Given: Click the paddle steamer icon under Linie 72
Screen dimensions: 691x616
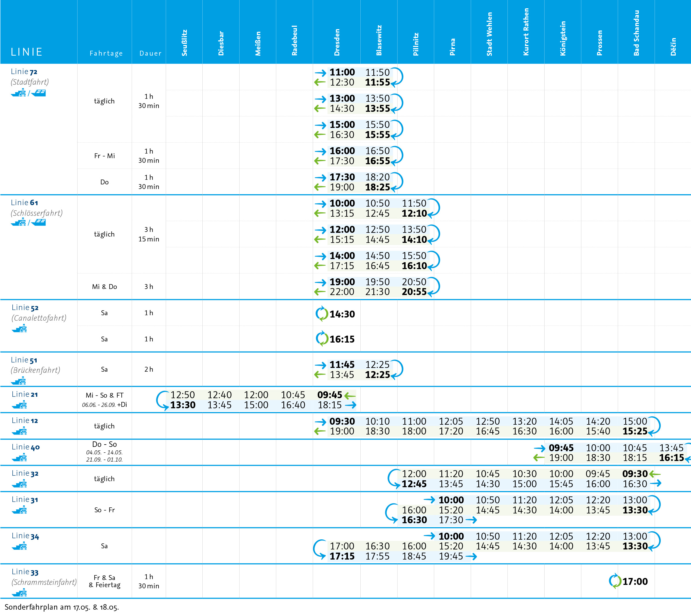Looking at the screenshot, I should click(x=19, y=93).
